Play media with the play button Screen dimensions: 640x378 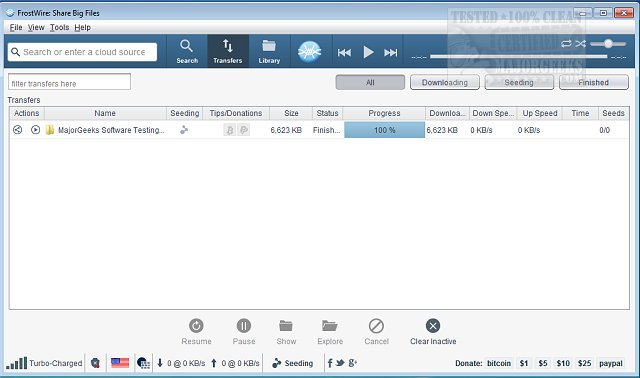[368, 52]
